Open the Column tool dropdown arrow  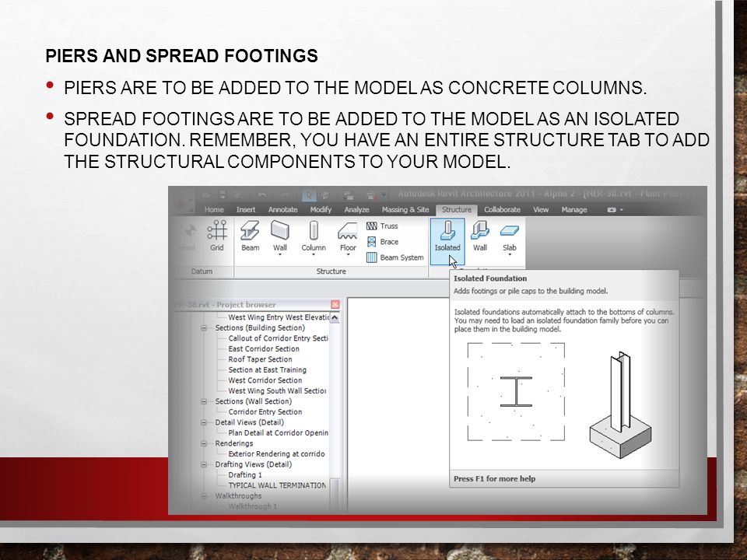(314, 255)
